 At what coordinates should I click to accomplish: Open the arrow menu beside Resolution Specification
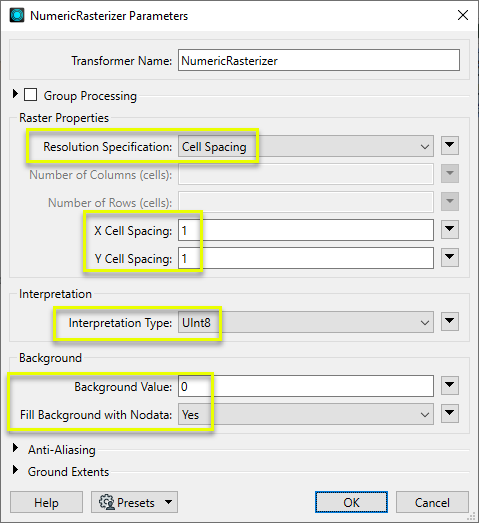pos(450,145)
